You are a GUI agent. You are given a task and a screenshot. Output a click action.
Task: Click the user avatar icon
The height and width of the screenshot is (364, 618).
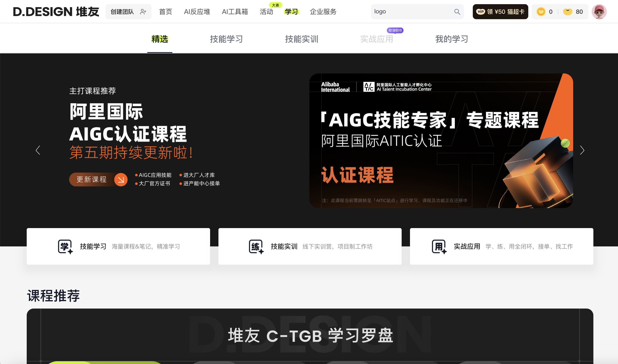[x=599, y=11]
